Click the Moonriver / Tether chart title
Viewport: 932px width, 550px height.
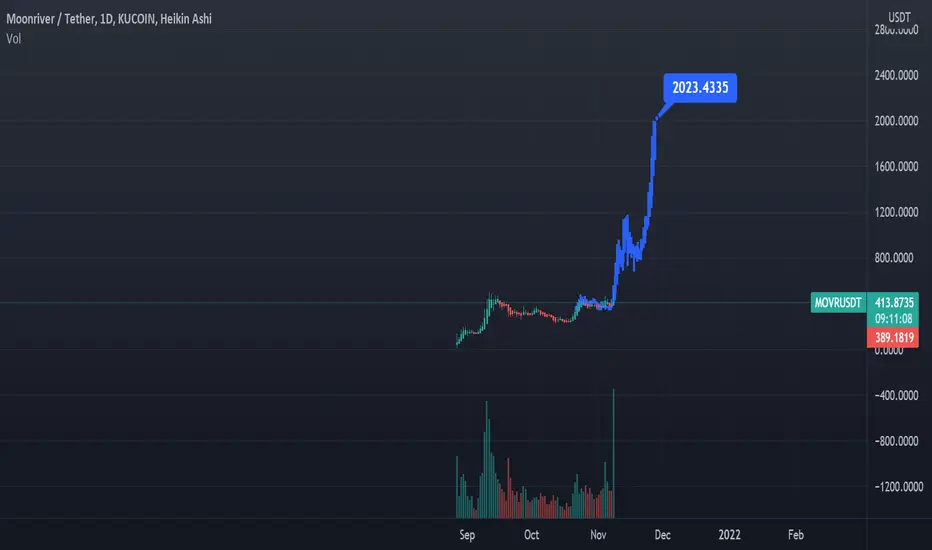(109, 19)
